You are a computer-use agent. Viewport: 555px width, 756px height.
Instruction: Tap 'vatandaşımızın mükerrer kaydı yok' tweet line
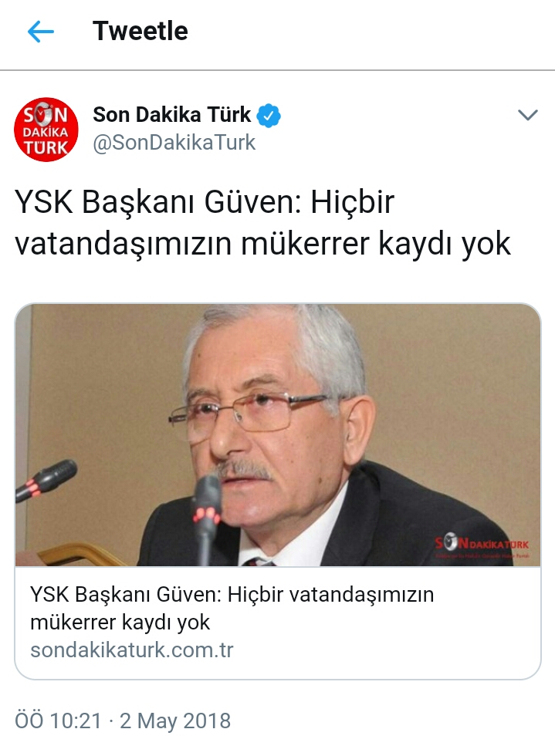point(262,244)
